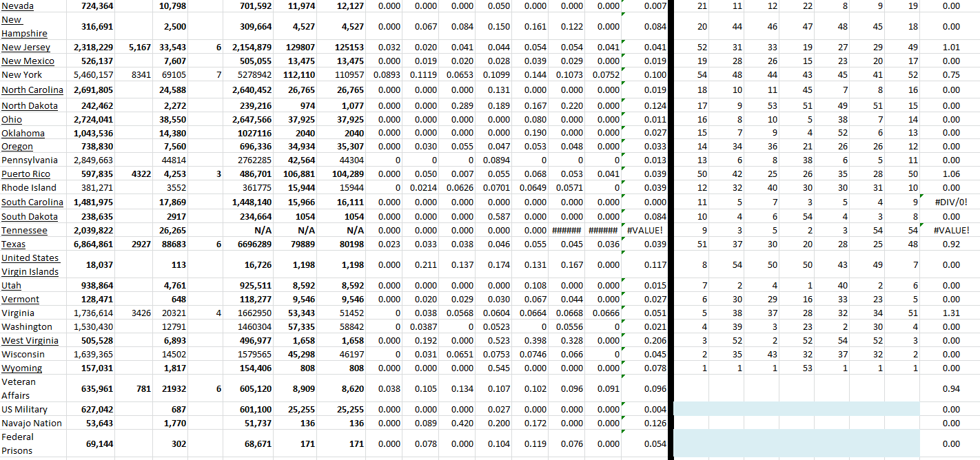Open the West Virginia link
980x460 pixels.
(30, 341)
